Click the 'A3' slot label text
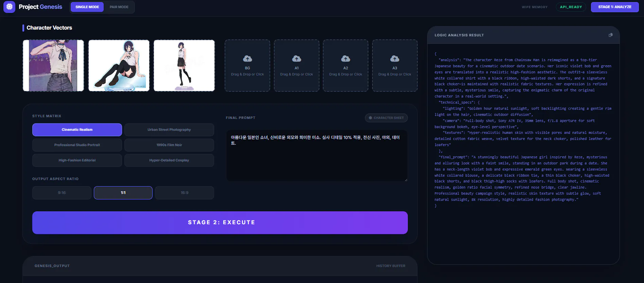This screenshot has height=283, width=644. tap(395, 68)
